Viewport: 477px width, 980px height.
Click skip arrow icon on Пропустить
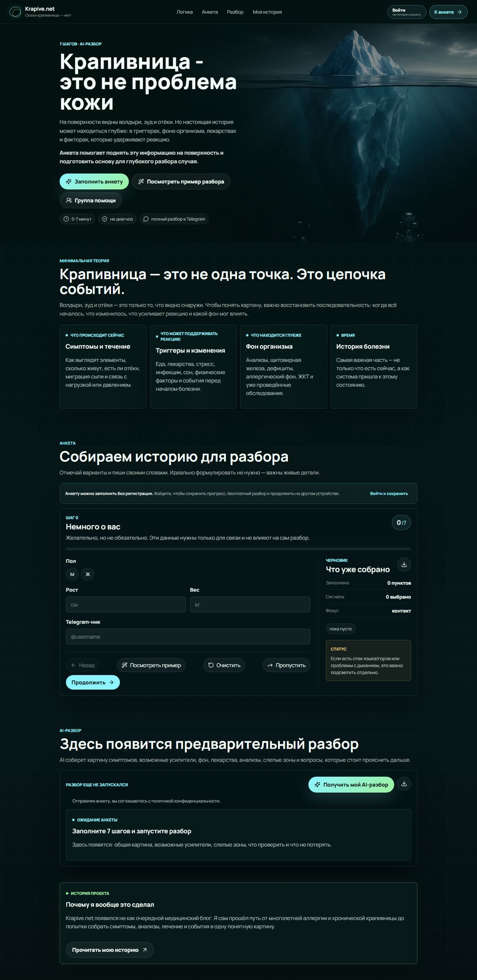(x=270, y=665)
